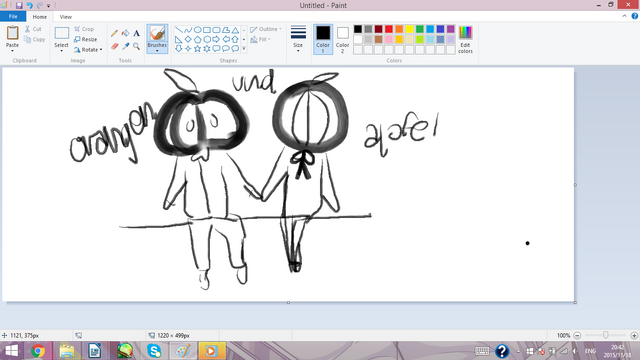Choose the Curve shape
This screenshot has width=640, height=360.
(x=188, y=30)
